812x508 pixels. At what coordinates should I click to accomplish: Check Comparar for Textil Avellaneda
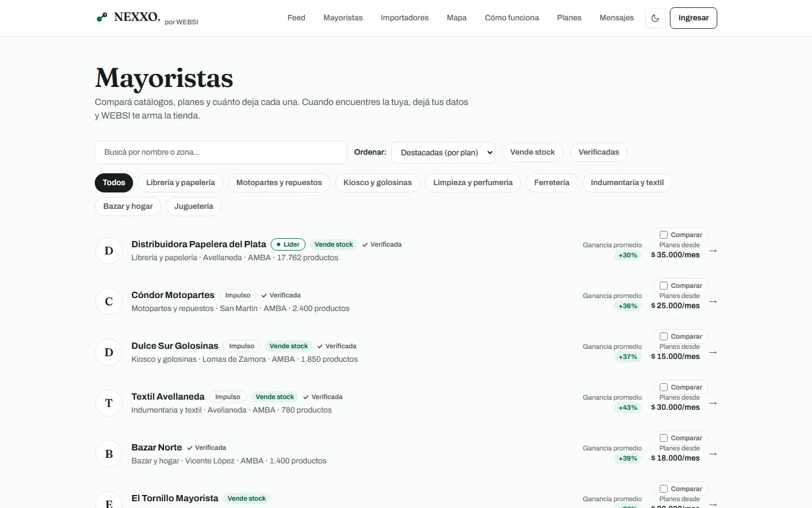click(x=664, y=387)
